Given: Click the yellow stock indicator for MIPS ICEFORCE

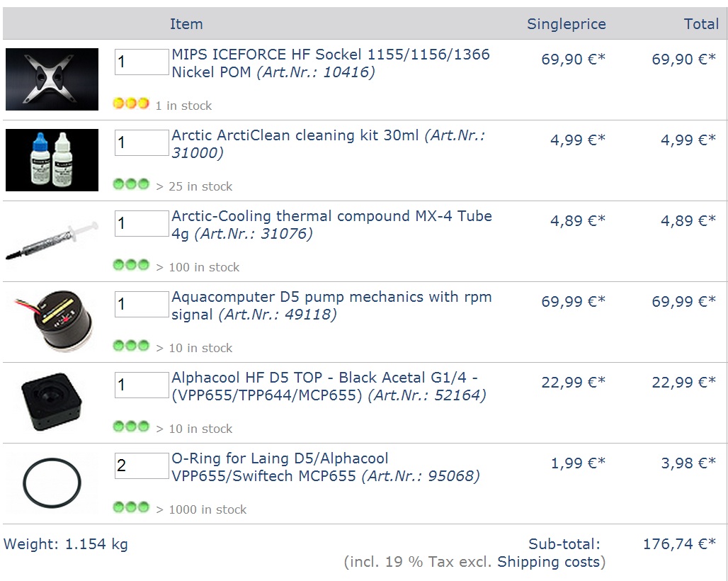Looking at the screenshot, I should [x=131, y=104].
